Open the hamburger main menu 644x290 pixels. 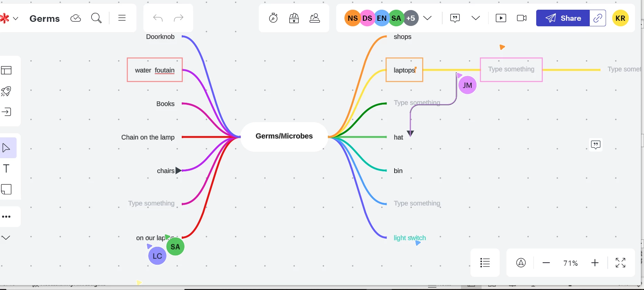coord(122,18)
